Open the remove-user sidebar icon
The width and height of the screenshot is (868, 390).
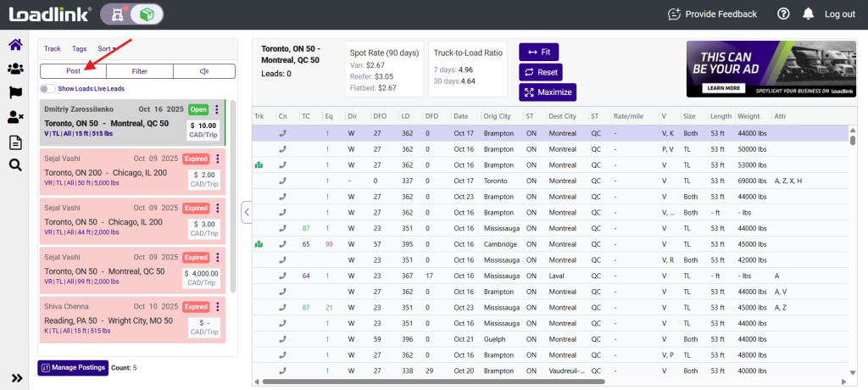tap(15, 118)
